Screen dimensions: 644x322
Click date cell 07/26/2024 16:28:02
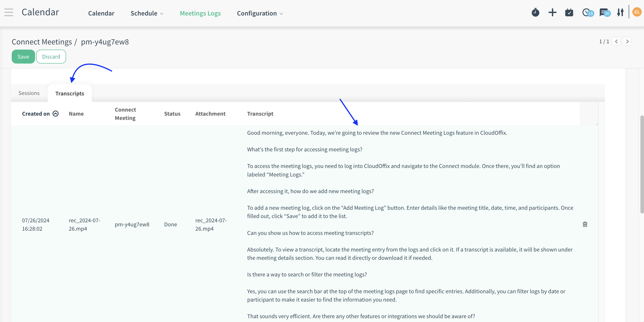click(x=36, y=224)
